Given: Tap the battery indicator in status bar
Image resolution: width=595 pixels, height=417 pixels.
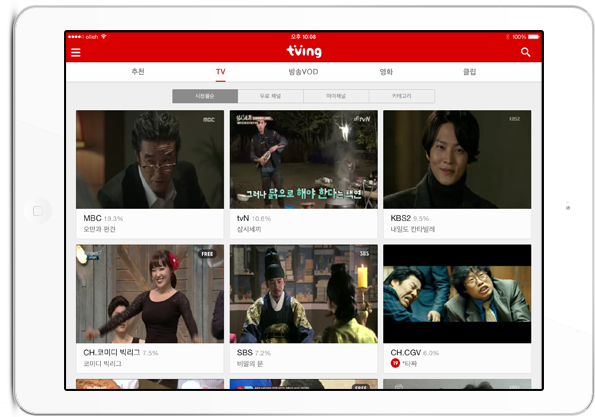Looking at the screenshot, I should point(534,37).
